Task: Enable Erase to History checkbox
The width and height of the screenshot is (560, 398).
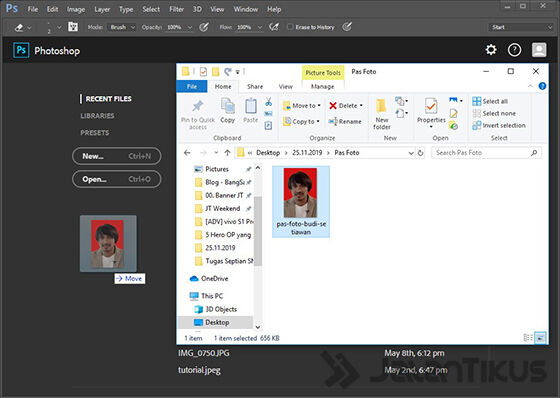Action: (290, 27)
